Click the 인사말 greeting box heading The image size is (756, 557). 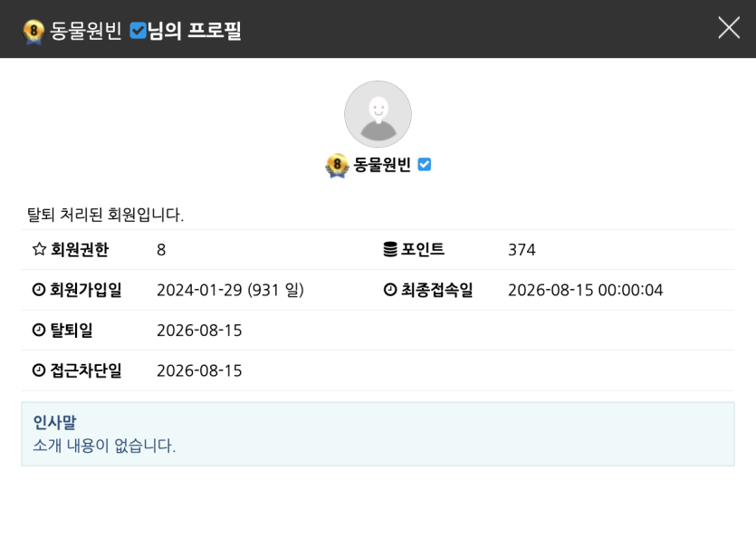(54, 422)
